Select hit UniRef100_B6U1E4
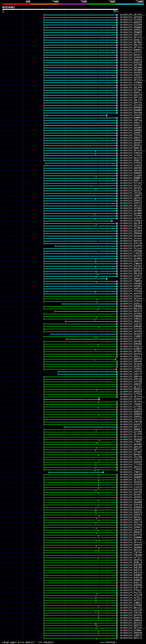146x644 pixels. [x=131, y=268]
